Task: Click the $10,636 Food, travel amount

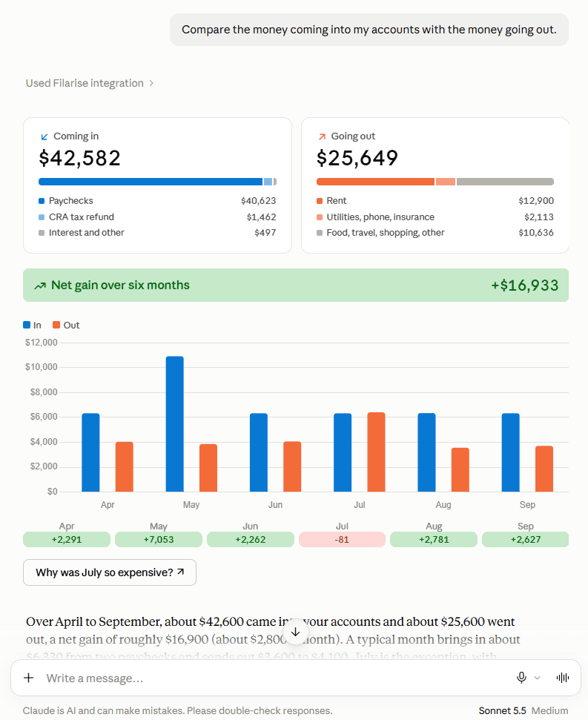Action: tap(536, 232)
